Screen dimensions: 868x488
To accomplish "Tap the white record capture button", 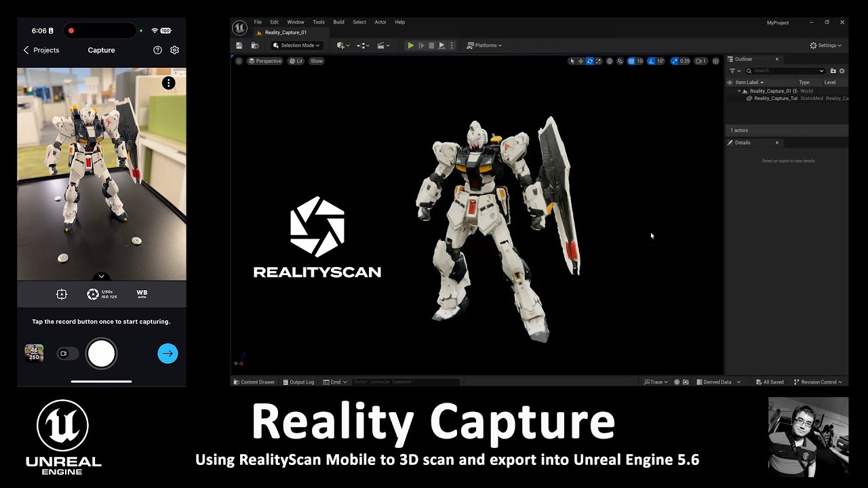I will click(101, 353).
